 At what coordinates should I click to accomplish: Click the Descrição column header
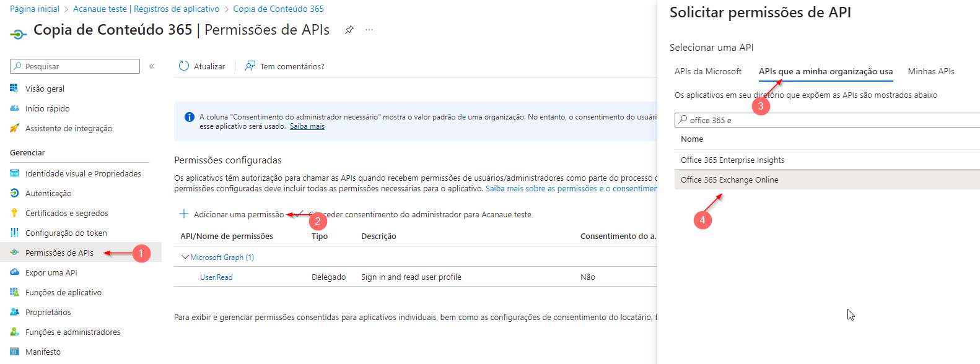pyautogui.click(x=378, y=236)
